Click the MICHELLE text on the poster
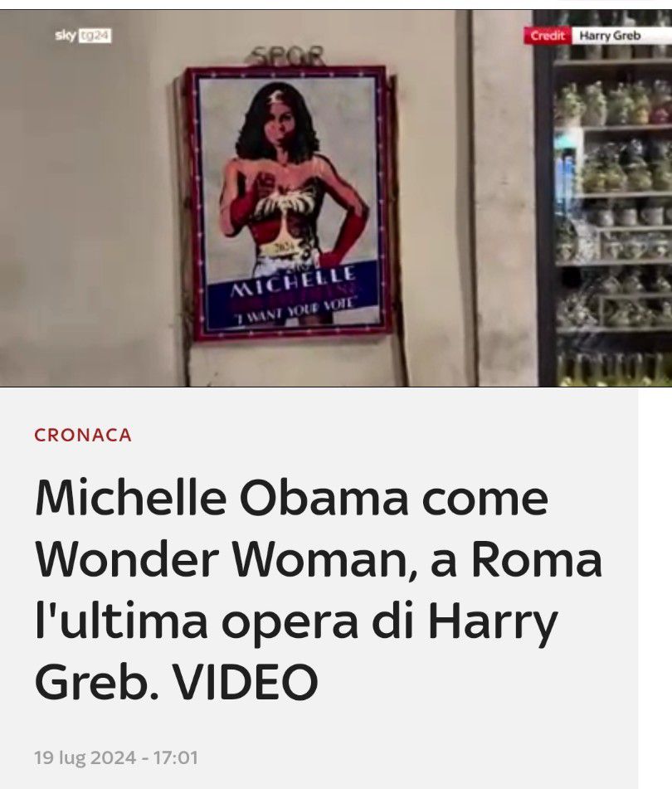 (x=294, y=283)
